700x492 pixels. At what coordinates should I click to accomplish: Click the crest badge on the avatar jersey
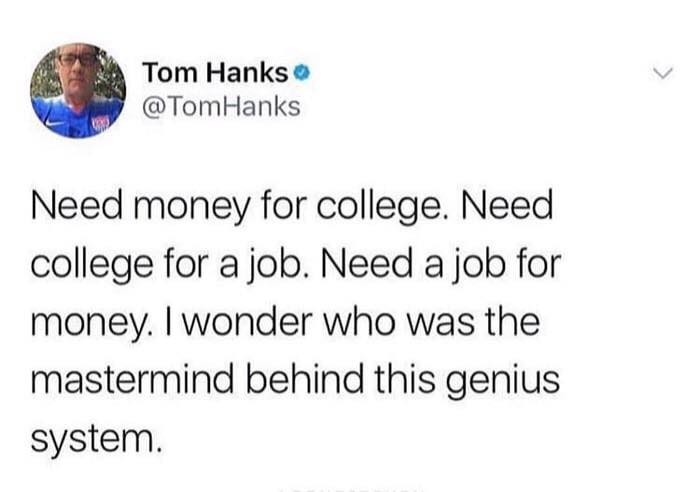[99, 124]
